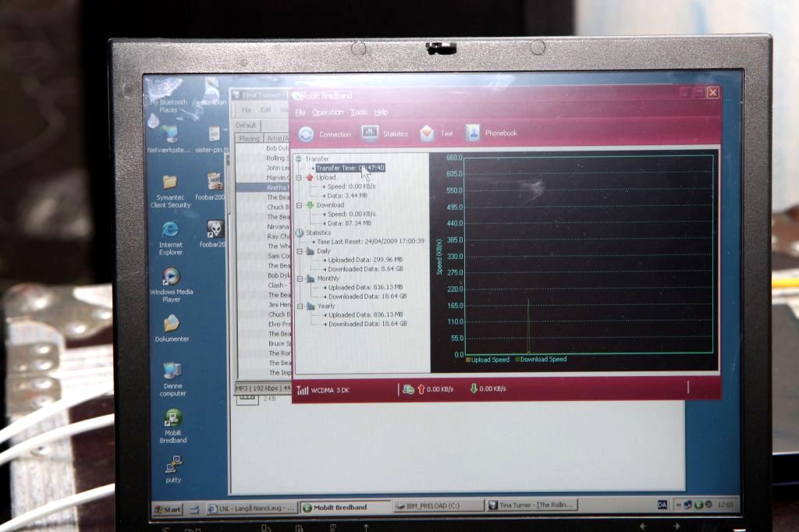Viewport: 799px width, 532px height.
Task: Close the Mobilt Bredband window
Action: (712, 92)
